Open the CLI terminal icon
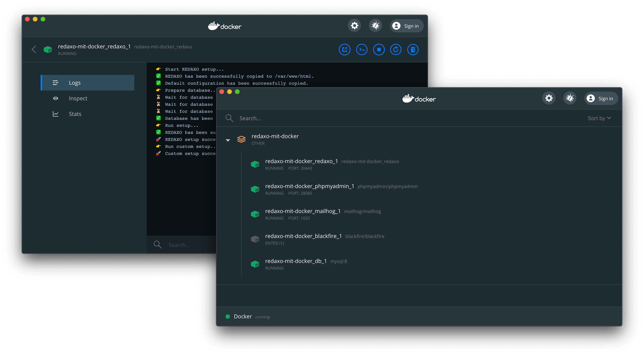 pyautogui.click(x=362, y=50)
